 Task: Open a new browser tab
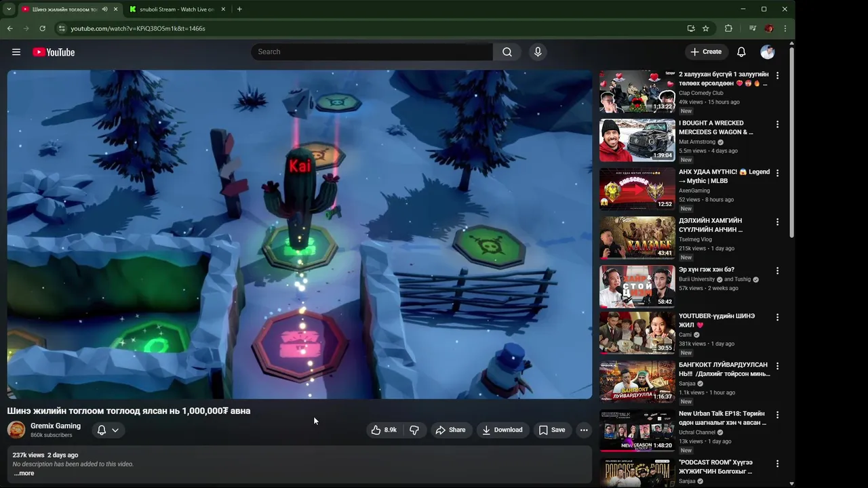239,9
